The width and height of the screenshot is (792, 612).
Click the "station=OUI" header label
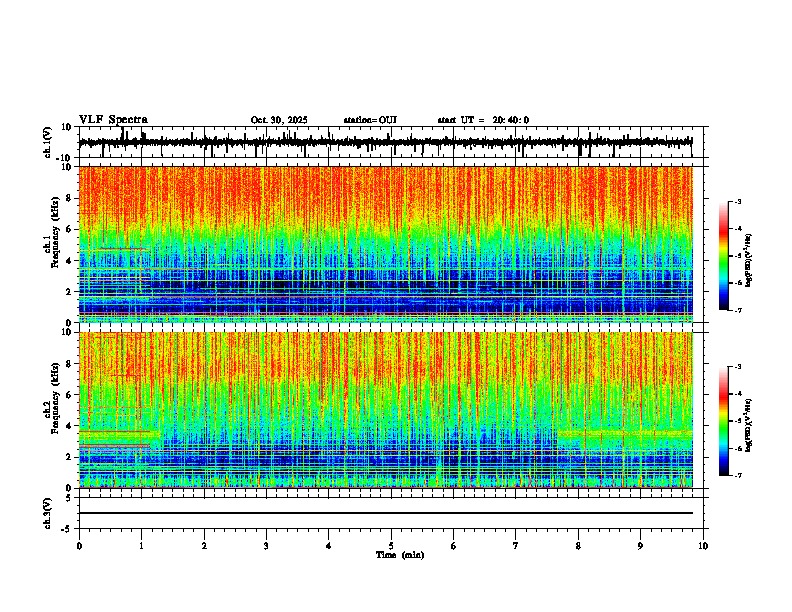(x=370, y=120)
